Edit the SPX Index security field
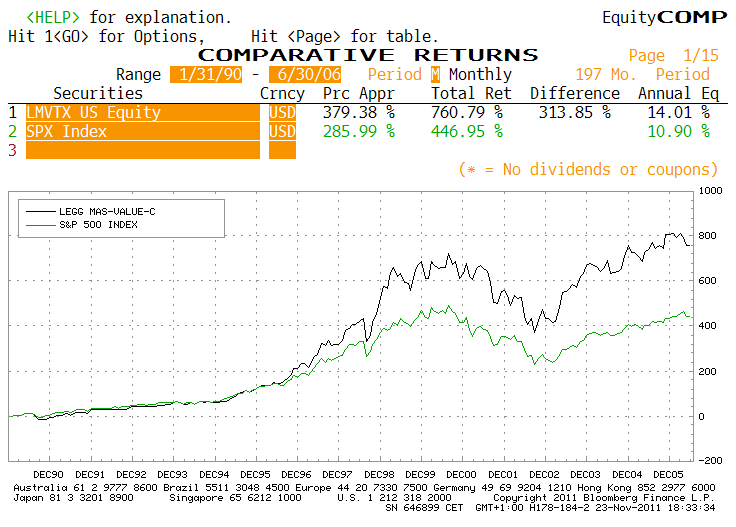Image resolution: width=736 pixels, height=527 pixels. [143, 131]
